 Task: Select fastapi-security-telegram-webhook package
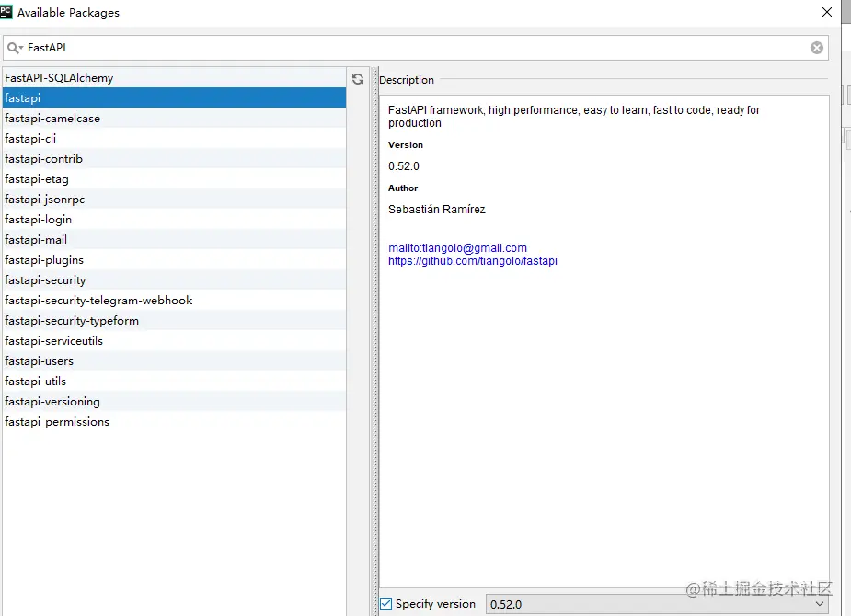[x=174, y=301]
